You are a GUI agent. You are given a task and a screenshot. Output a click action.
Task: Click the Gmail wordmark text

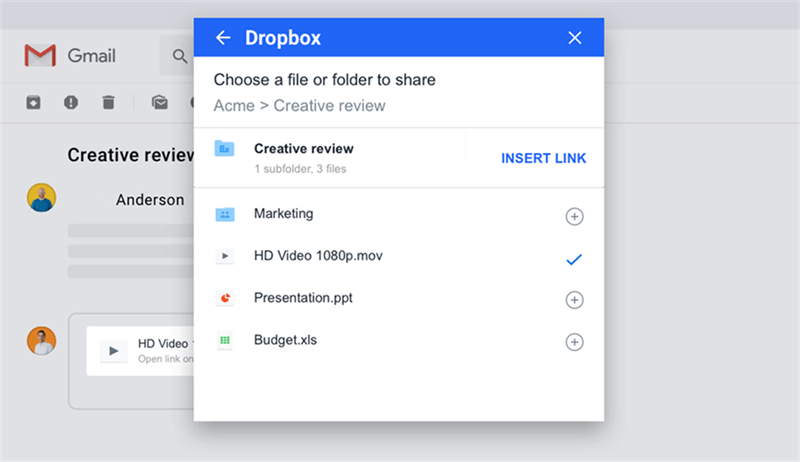pos(91,56)
